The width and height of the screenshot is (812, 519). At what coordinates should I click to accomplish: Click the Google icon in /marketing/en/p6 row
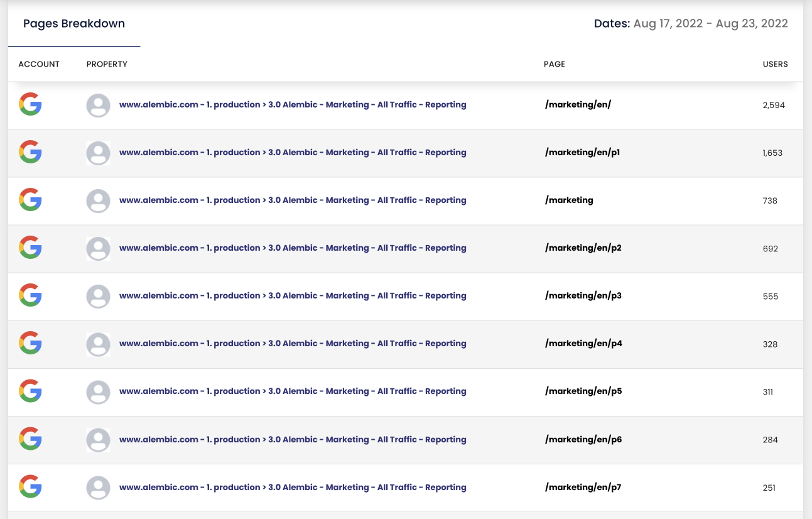(x=30, y=439)
